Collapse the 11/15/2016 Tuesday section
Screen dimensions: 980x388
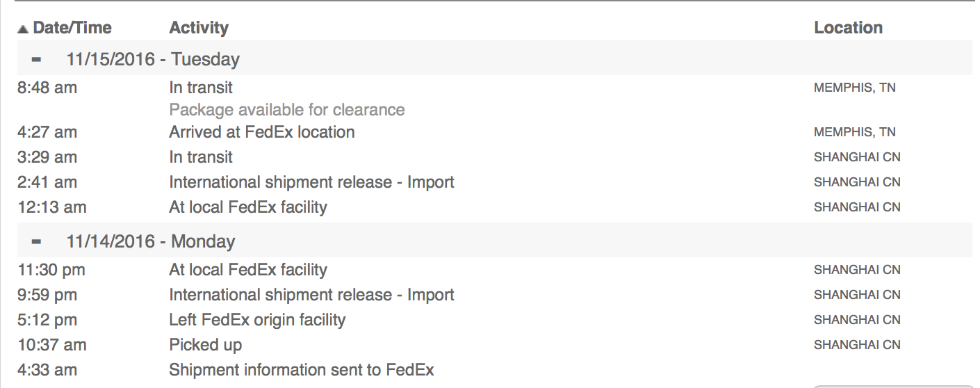37,59
